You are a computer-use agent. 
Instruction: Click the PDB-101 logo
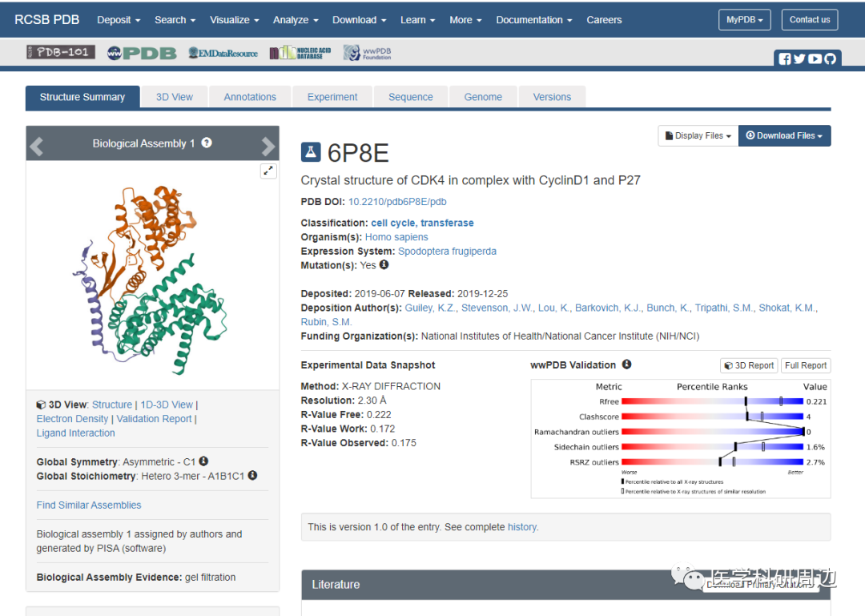(x=61, y=53)
